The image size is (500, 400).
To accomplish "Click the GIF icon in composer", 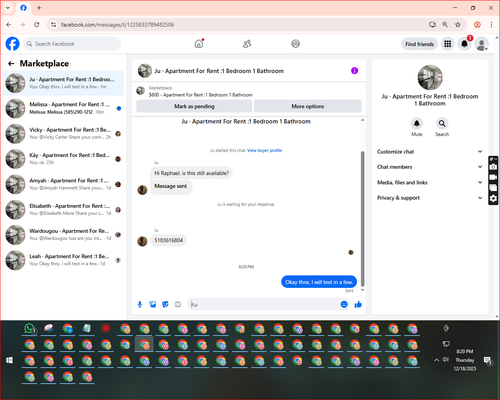I will [x=178, y=304].
